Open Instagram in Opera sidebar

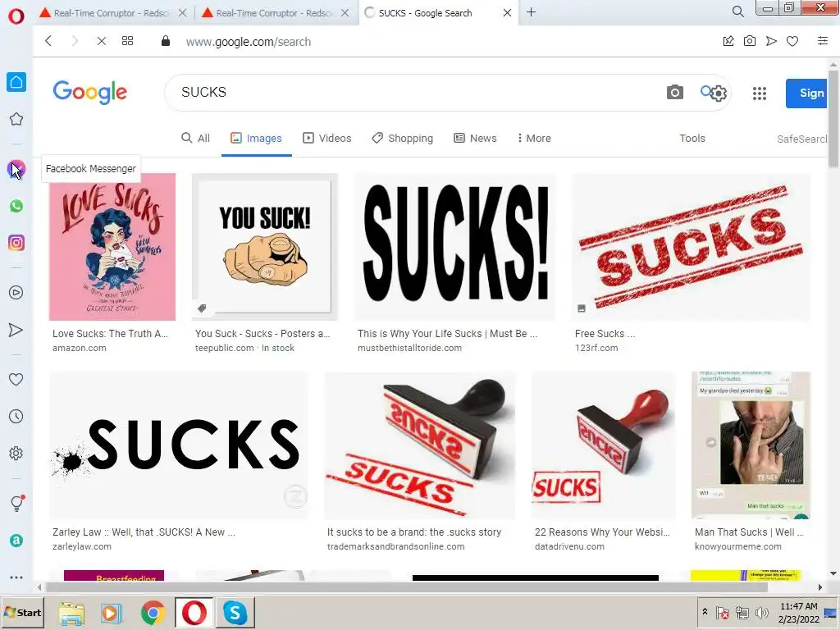coord(16,243)
